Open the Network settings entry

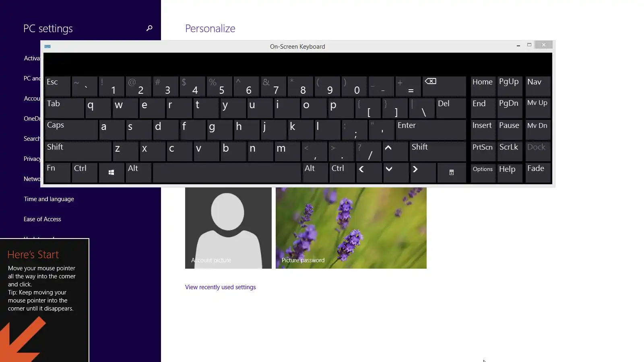click(32, 179)
